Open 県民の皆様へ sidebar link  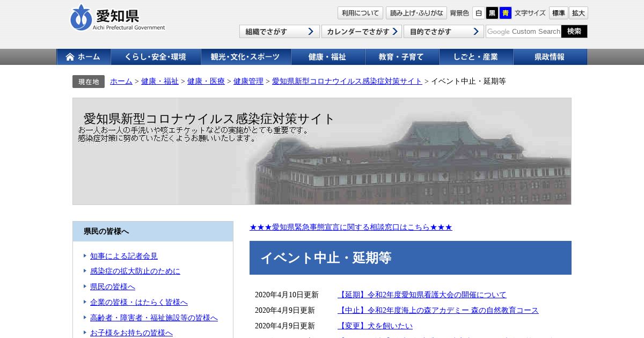pos(113,287)
